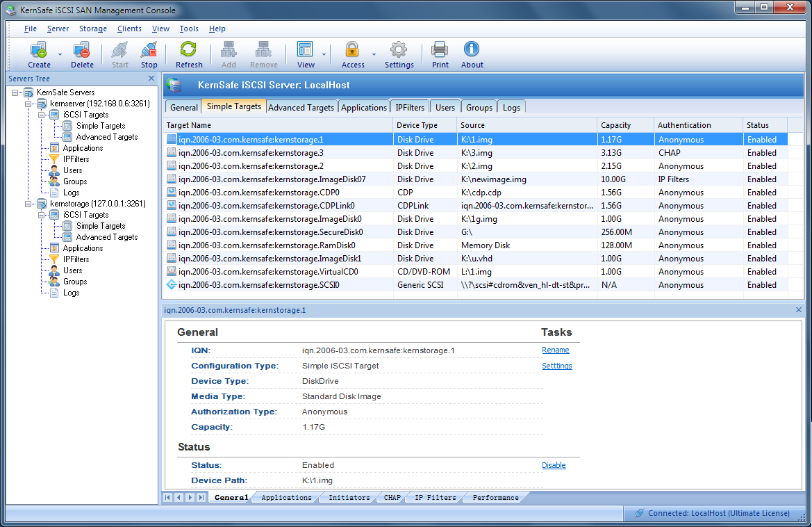
Task: Click the About info icon
Action: click(472, 50)
